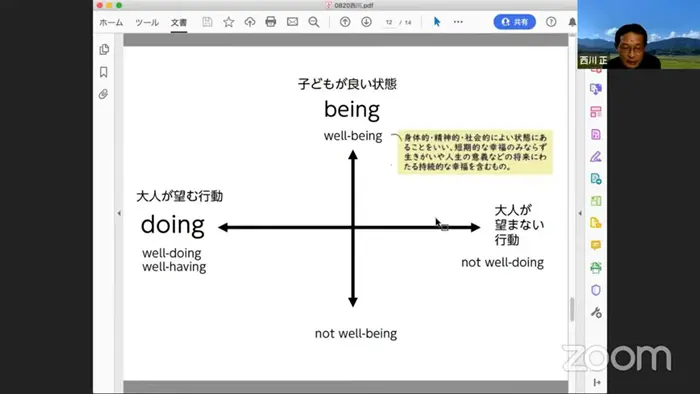Screen dimensions: 700x394
Task: Click the 'not well-being' label
Action: click(356, 333)
